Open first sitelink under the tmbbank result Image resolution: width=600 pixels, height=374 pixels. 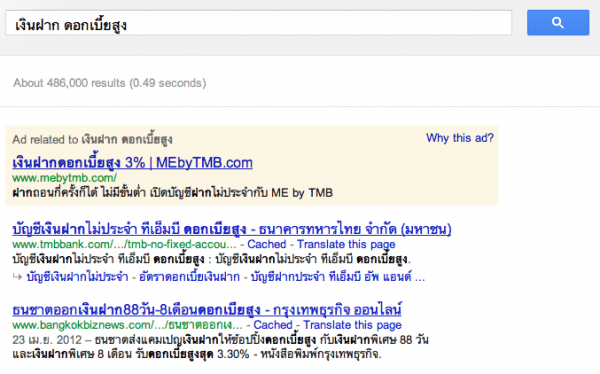tap(77, 277)
